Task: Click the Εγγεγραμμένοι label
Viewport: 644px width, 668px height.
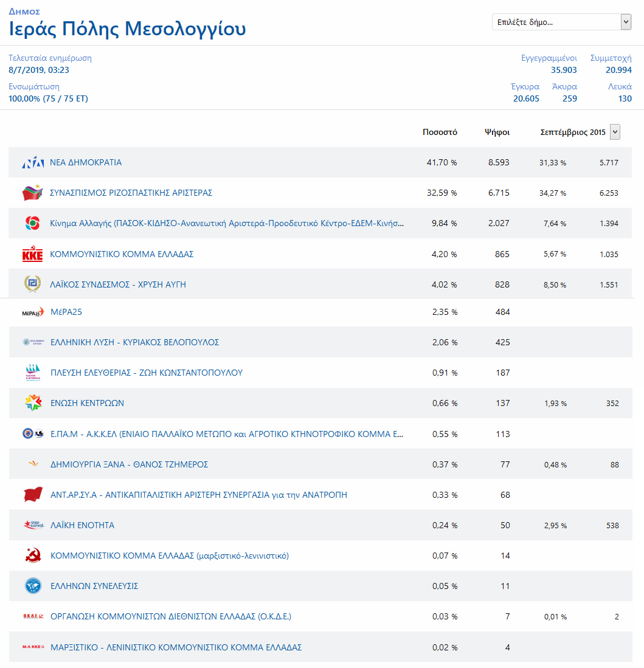Action: (x=549, y=58)
